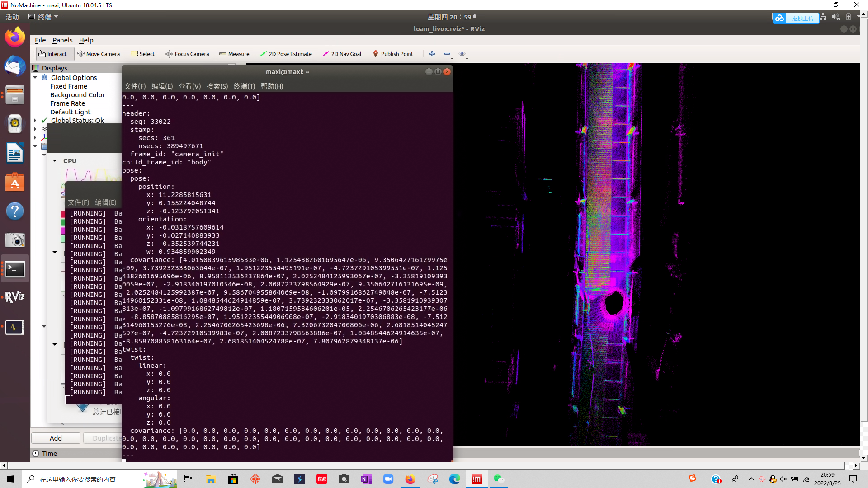The image size is (868, 488).
Task: Activate the Focus Camera tool
Action: [x=187, y=54]
